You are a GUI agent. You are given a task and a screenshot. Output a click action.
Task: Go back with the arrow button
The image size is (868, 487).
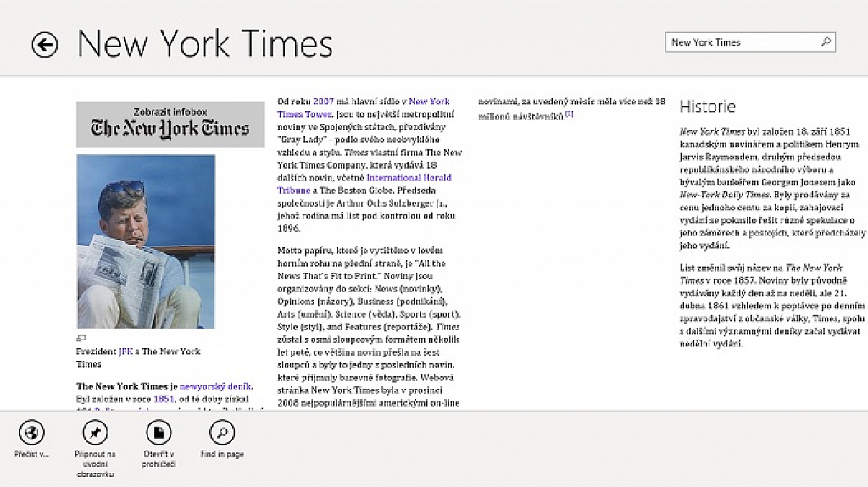click(45, 44)
